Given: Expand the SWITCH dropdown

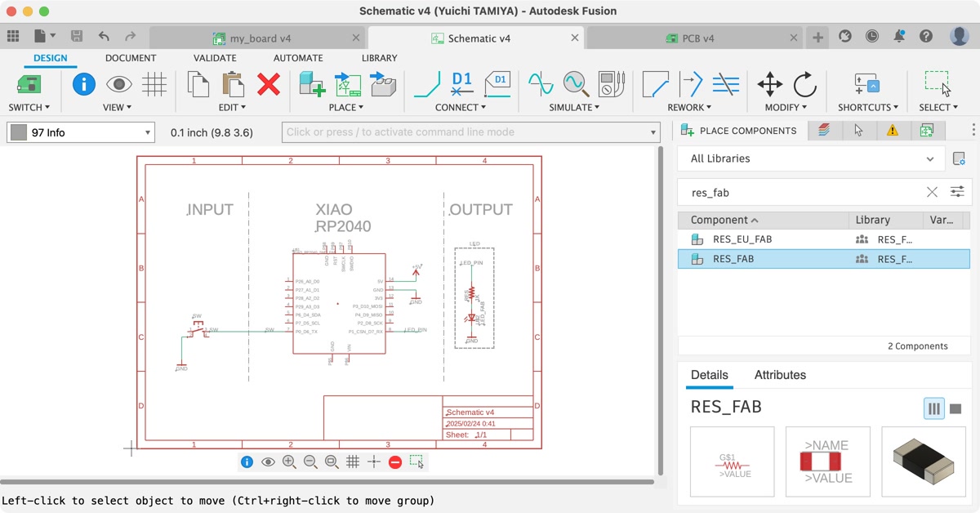Looking at the screenshot, I should coord(29,107).
